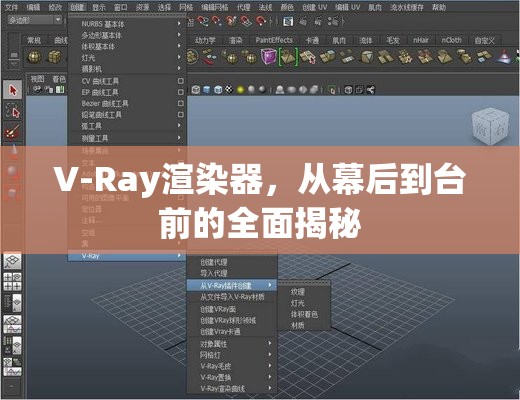Screen dimensions: 520x400
Task: Switch to PaintEffects shelf tab
Action: (274, 40)
